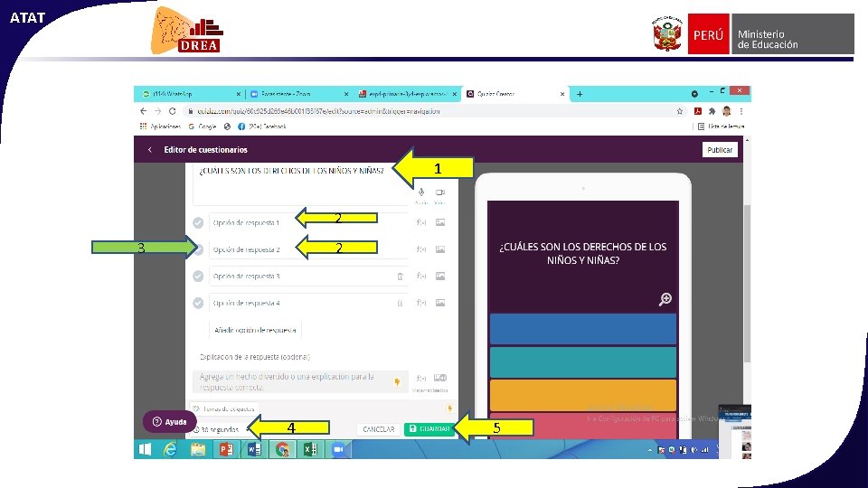Insert equation for answer option 4

pyautogui.click(x=421, y=303)
